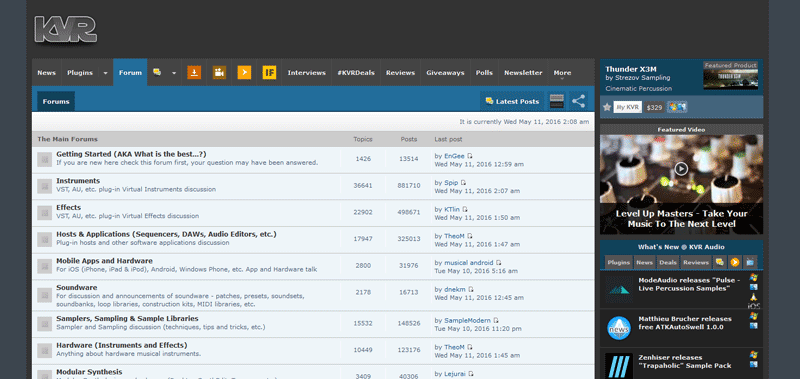800x379 pixels.
Task: Open the Plugins menu item
Action: pyautogui.click(x=80, y=72)
